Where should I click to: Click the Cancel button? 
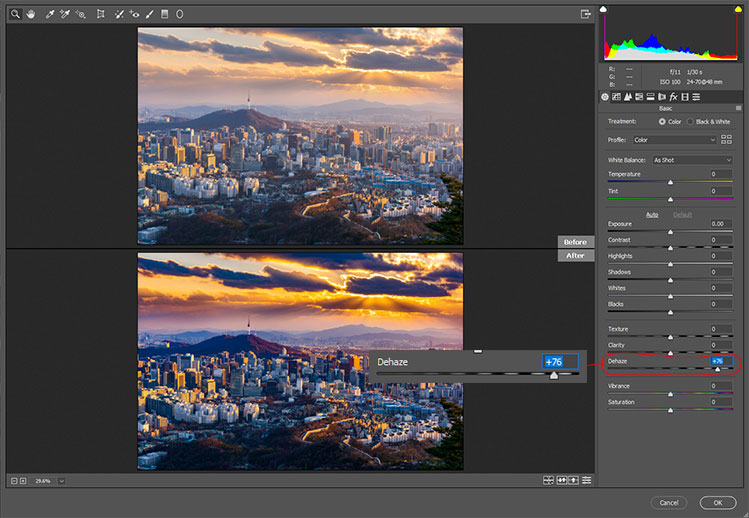pos(669,503)
